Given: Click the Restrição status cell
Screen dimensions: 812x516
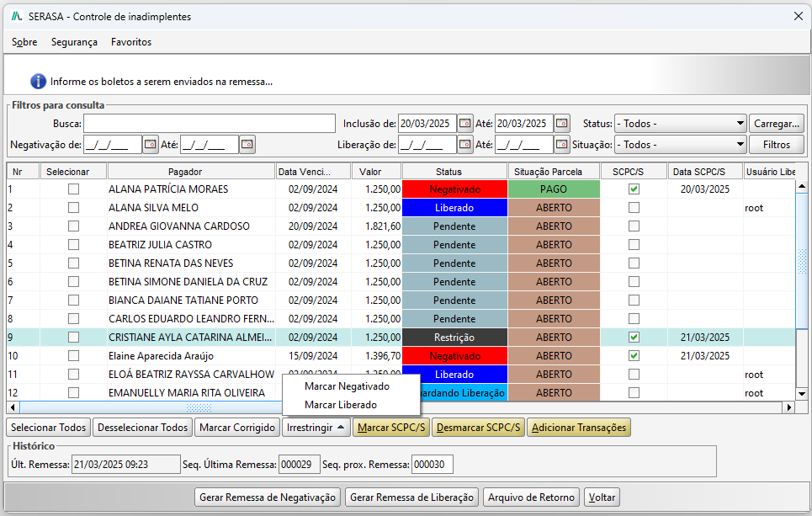Looking at the screenshot, I should pos(454,338).
